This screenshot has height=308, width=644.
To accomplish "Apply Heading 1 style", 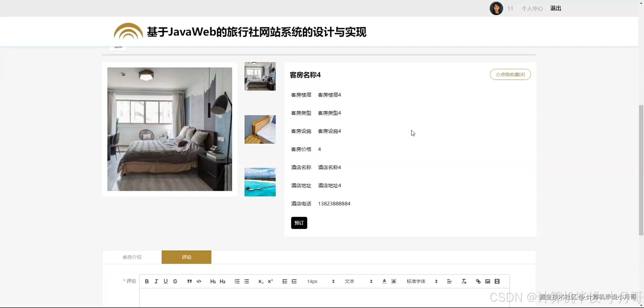I will coord(213,281).
